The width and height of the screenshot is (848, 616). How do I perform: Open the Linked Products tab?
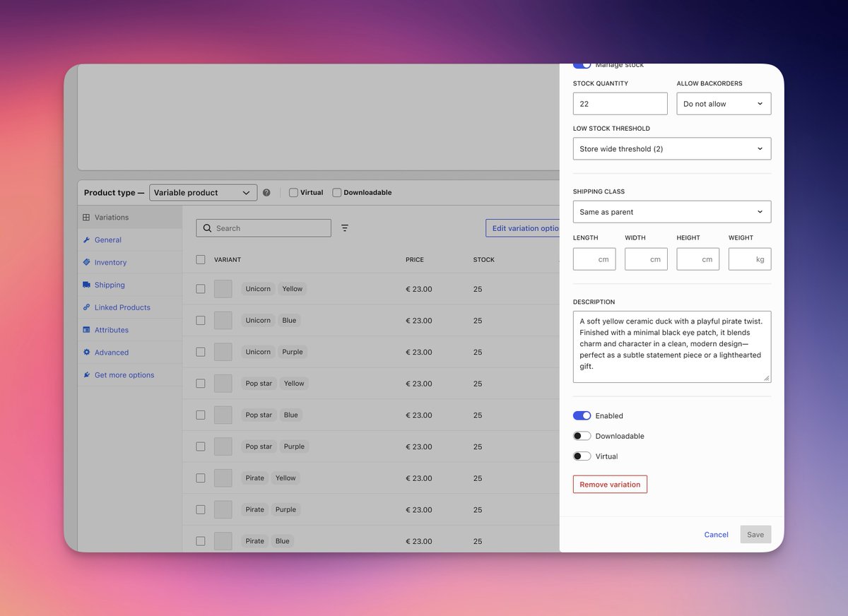(x=130, y=307)
